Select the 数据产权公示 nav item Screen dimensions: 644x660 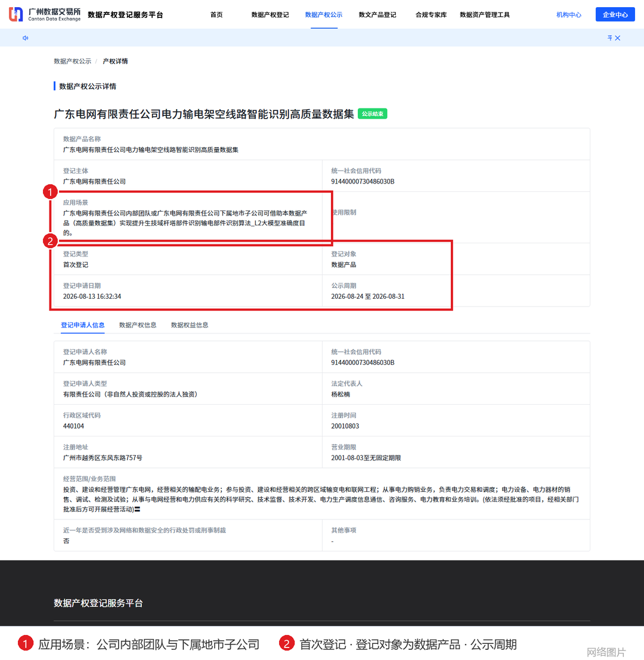click(324, 15)
